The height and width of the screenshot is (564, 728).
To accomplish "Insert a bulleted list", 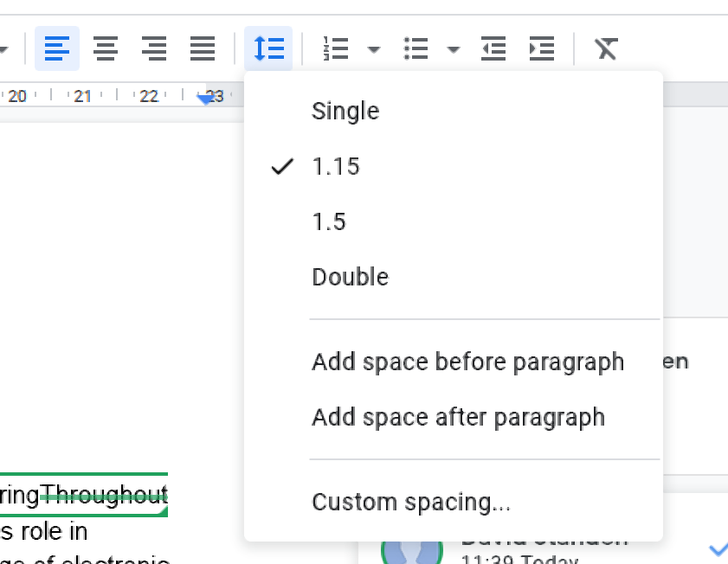I will (416, 49).
